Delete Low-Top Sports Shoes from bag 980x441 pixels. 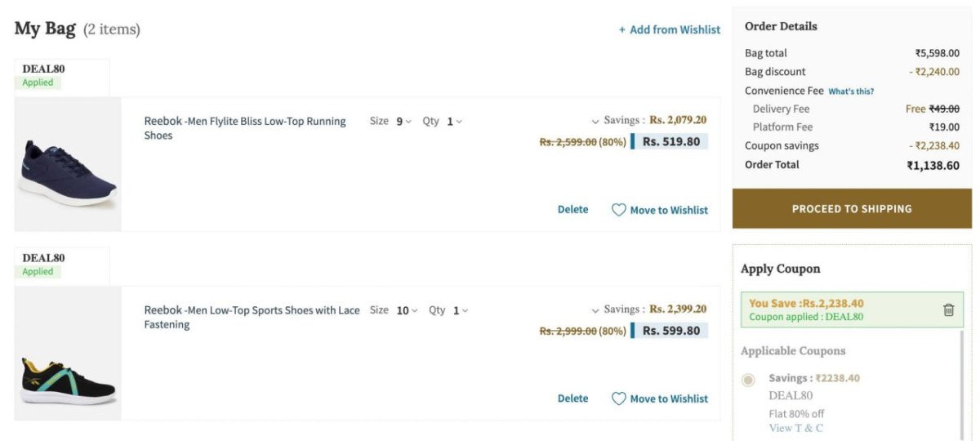pyautogui.click(x=572, y=399)
